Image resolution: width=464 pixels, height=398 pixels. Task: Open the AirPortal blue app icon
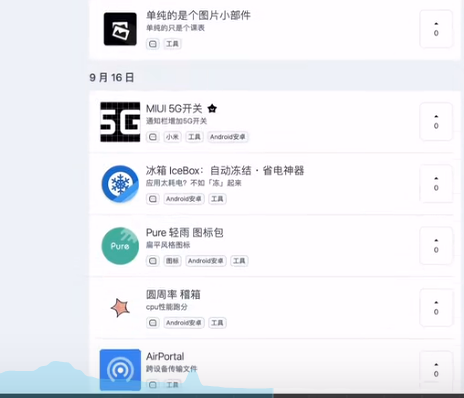pos(120,370)
